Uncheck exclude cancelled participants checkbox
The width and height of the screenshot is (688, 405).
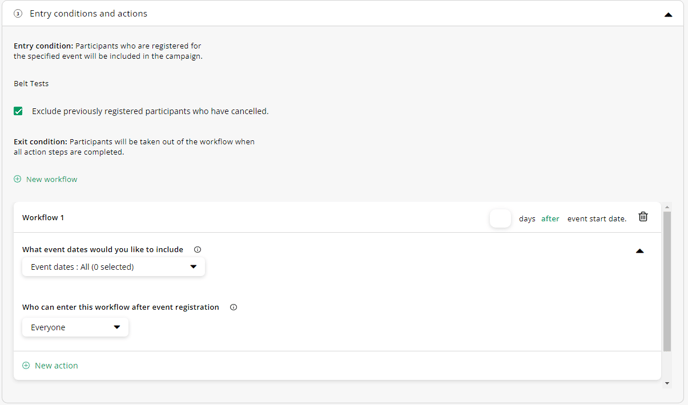[x=18, y=111]
